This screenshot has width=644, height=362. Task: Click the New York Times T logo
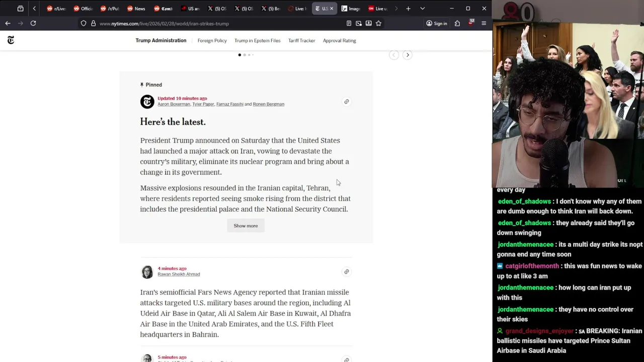click(11, 40)
